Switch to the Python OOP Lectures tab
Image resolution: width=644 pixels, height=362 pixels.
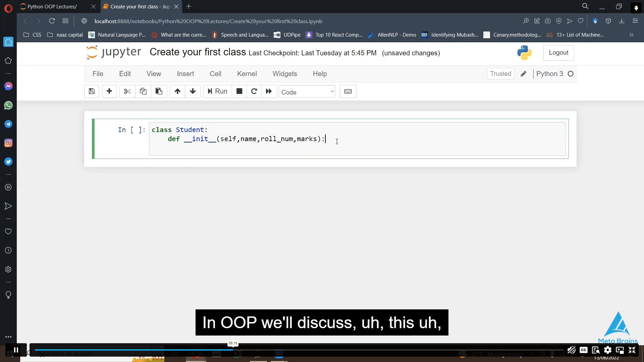pos(52,6)
